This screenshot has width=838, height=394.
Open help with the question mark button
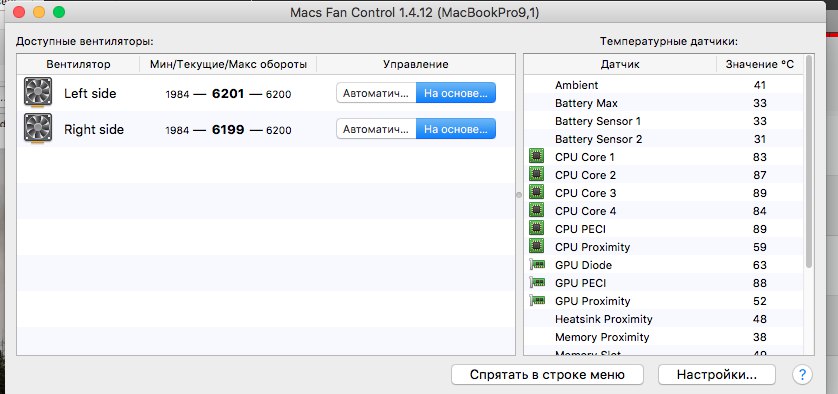(x=802, y=374)
